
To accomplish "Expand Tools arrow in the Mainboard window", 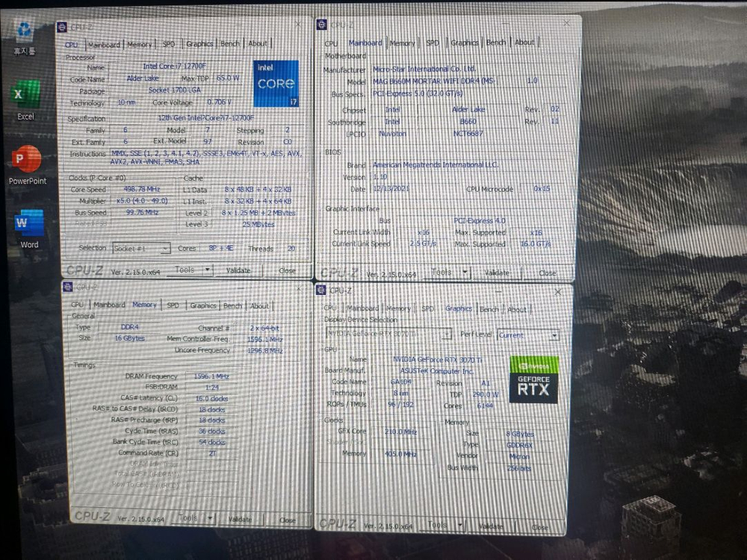I will [x=465, y=273].
